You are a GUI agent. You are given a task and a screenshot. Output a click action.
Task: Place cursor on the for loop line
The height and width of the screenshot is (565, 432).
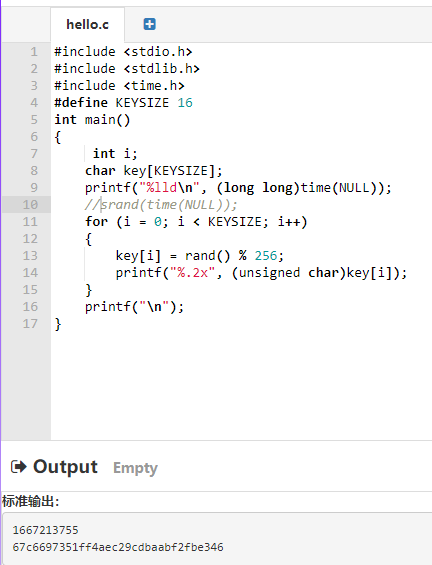(196, 222)
